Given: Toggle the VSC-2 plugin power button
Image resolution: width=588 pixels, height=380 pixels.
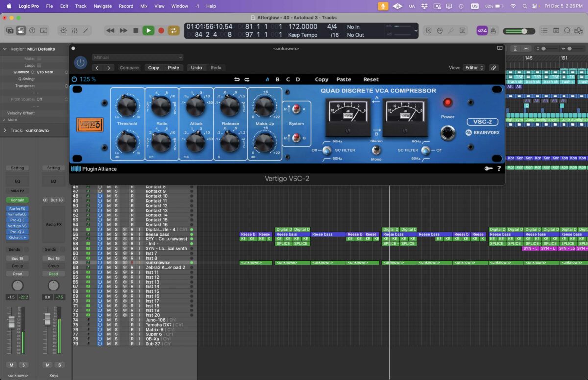Looking at the screenshot, I should pyautogui.click(x=80, y=63).
